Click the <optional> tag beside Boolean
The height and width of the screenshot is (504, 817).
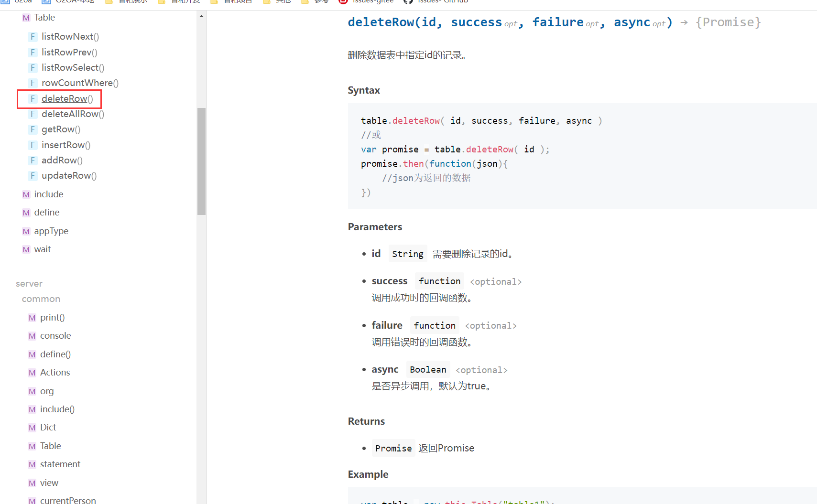481,370
